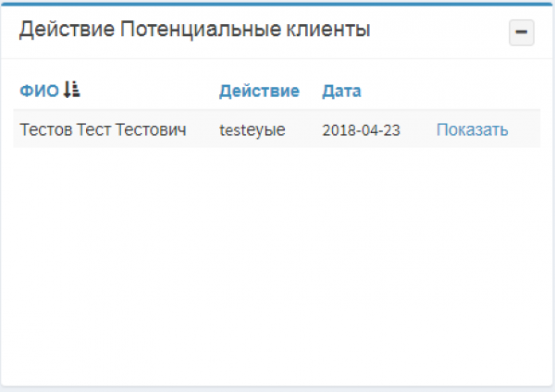Screen dimensions: 555x392
Task: Sort by the Действие column header
Action: pyautogui.click(x=259, y=91)
